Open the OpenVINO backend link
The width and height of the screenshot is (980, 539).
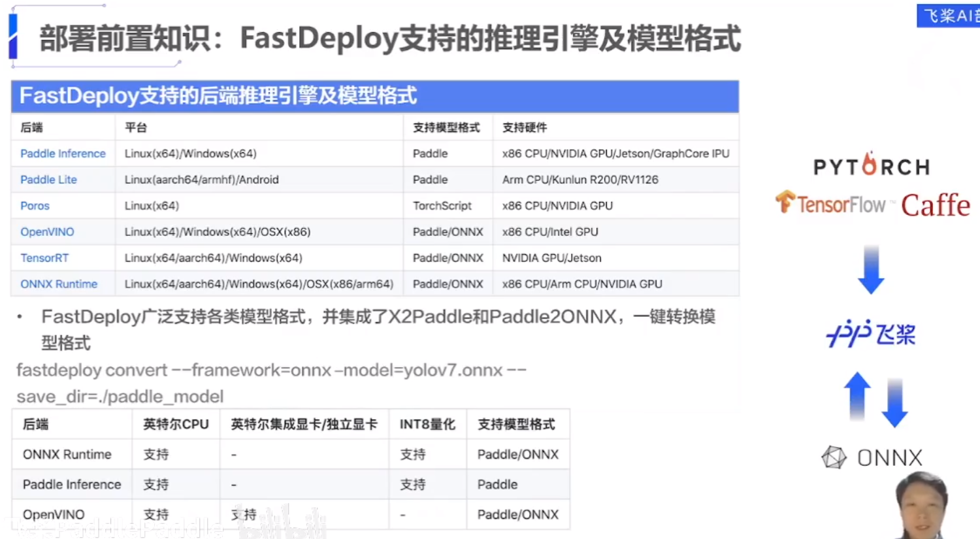(x=46, y=232)
